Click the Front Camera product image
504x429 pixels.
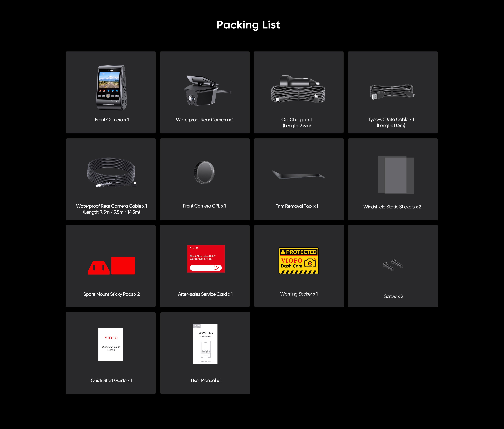[x=112, y=87]
